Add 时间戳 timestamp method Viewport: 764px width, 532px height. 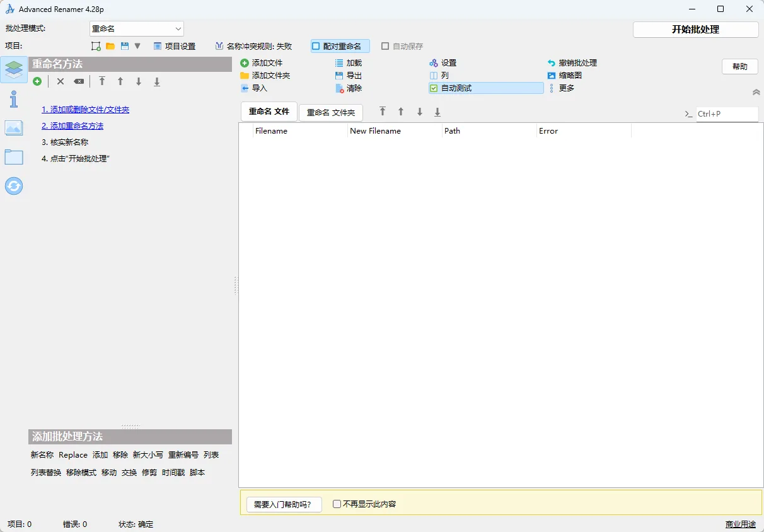pos(173,473)
